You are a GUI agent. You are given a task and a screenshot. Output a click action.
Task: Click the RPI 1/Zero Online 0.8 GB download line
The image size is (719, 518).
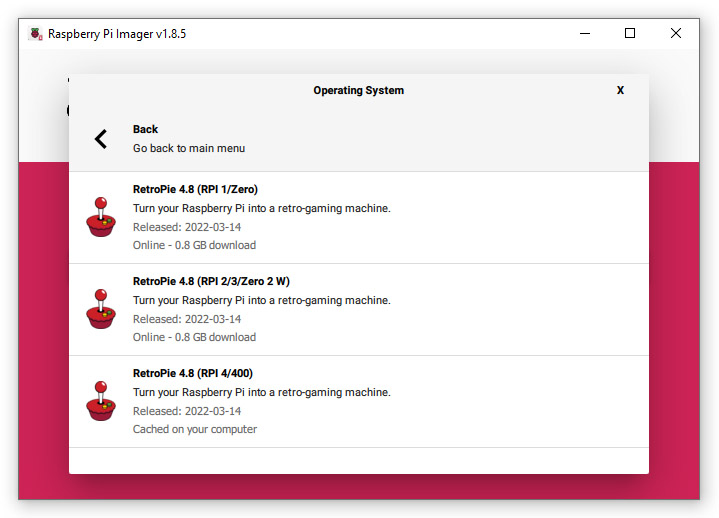(194, 245)
